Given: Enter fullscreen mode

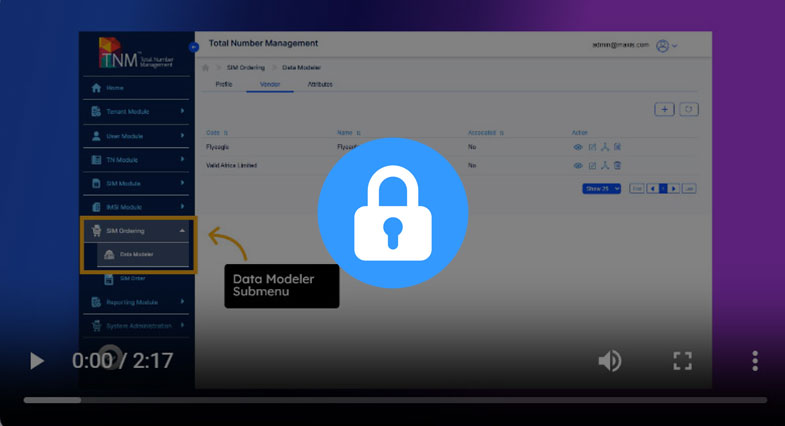Looking at the screenshot, I should [x=682, y=361].
